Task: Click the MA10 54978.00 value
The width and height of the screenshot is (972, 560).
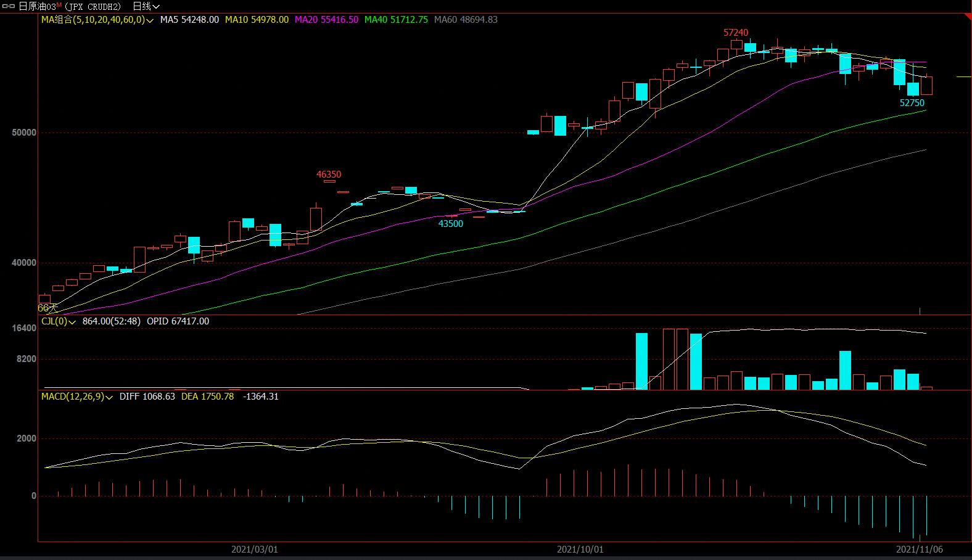Action: point(257,20)
